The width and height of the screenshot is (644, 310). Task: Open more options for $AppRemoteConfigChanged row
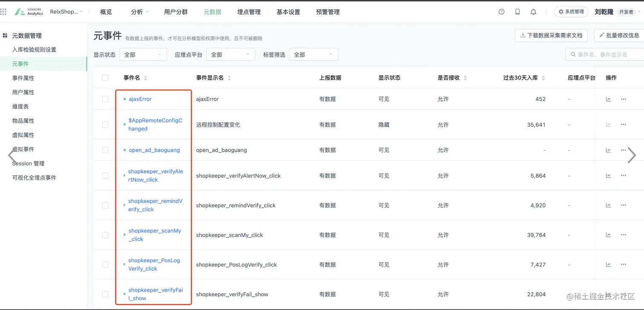pos(624,125)
